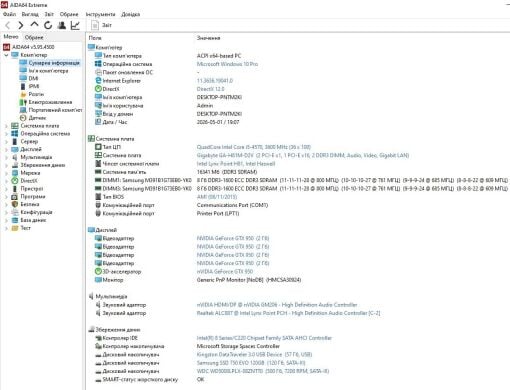
Task: Open the Вигляд menu
Action: [30, 14]
